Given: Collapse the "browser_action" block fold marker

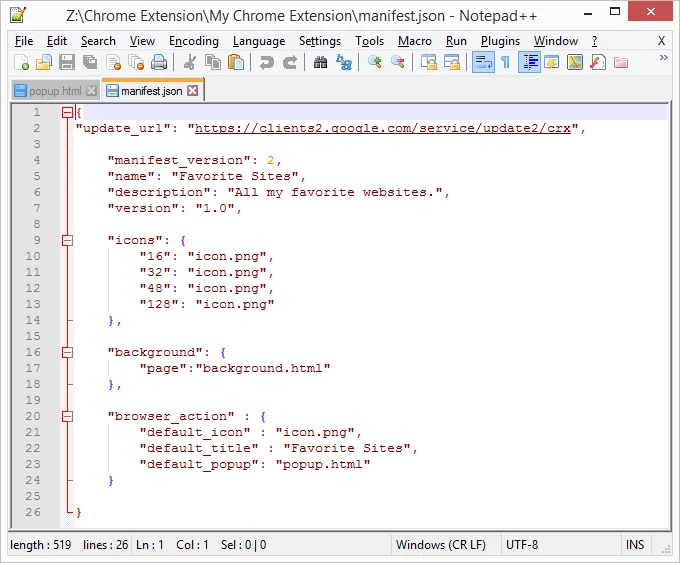Looking at the screenshot, I should click(67, 416).
